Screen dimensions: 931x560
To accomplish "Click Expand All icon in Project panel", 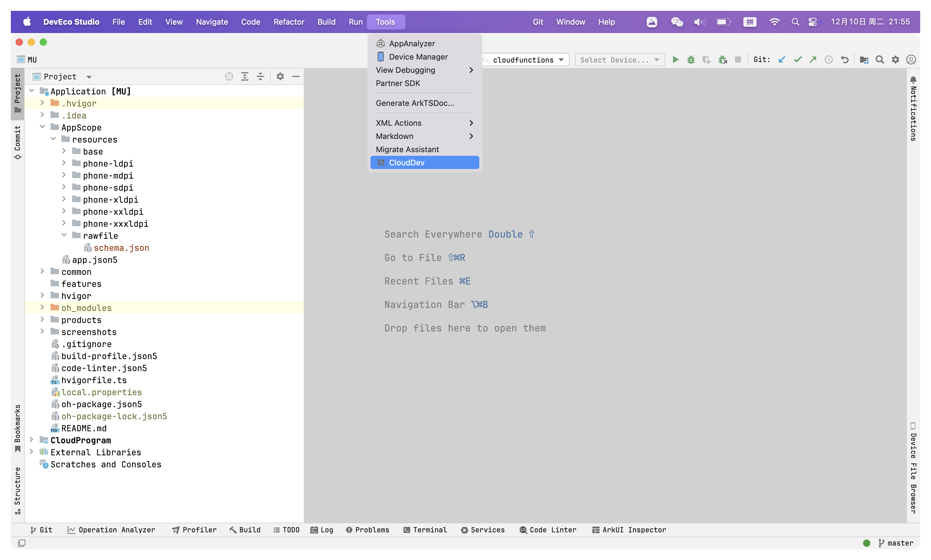I will tap(245, 77).
